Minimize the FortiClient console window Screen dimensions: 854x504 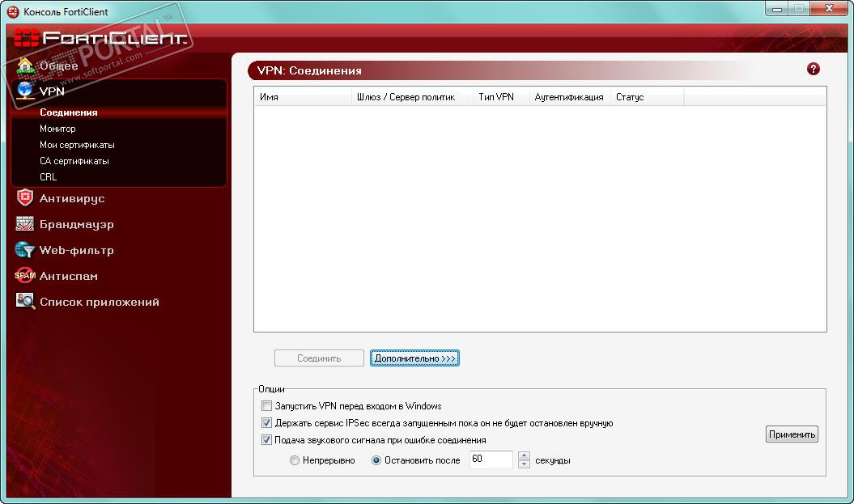[x=777, y=9]
